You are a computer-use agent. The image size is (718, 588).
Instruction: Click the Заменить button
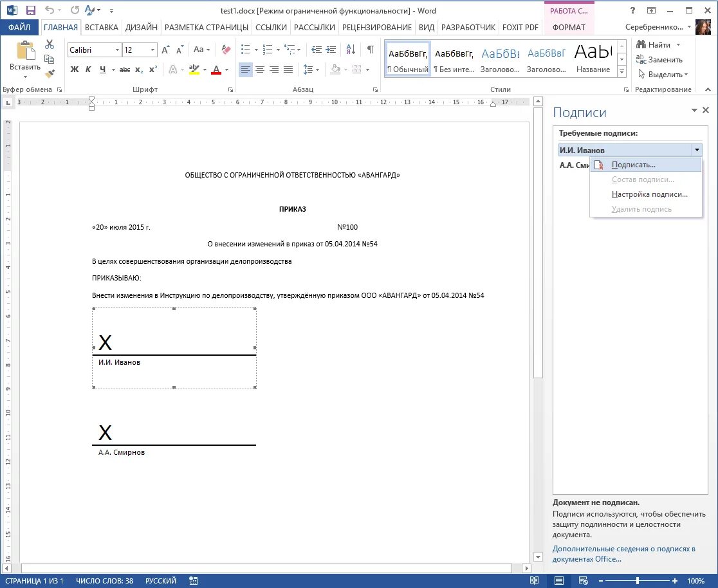(659, 60)
